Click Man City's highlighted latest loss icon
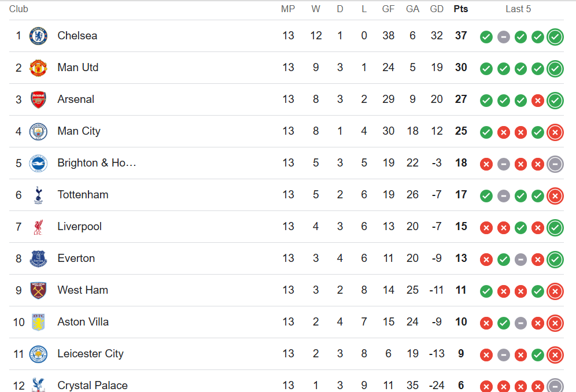 tap(555, 132)
